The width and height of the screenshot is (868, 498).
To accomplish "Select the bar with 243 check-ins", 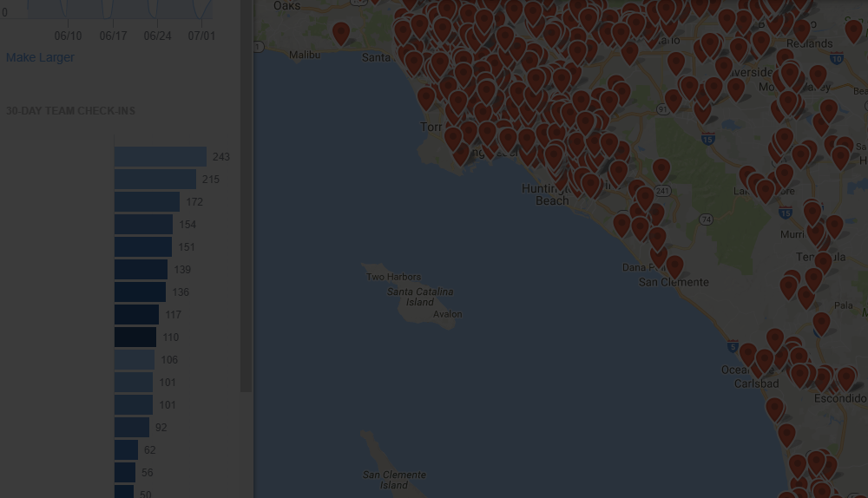I will click(161, 156).
